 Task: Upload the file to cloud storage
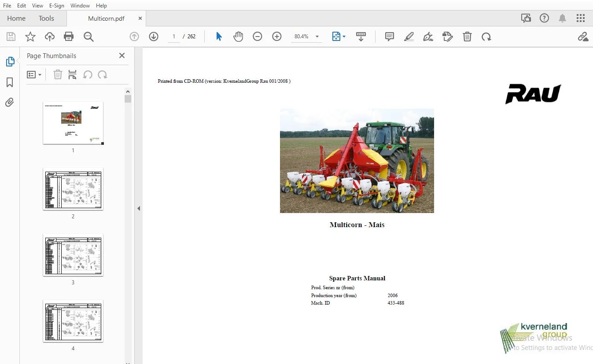pos(49,37)
